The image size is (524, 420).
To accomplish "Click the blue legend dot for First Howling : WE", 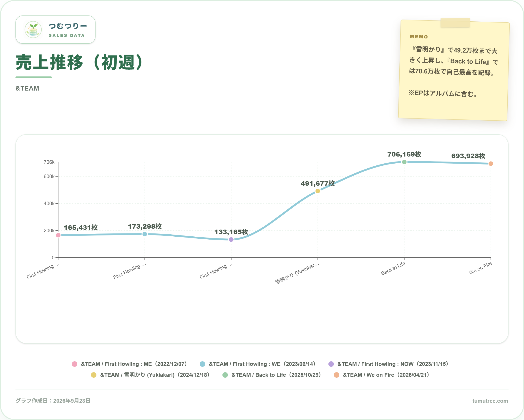I will click(202, 364).
